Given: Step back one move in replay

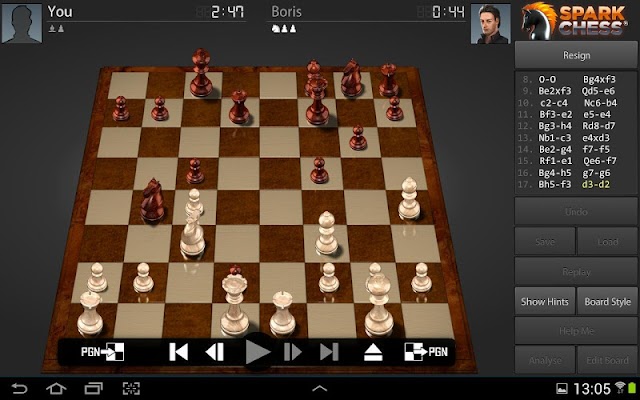Looking at the screenshot, I should point(215,351).
